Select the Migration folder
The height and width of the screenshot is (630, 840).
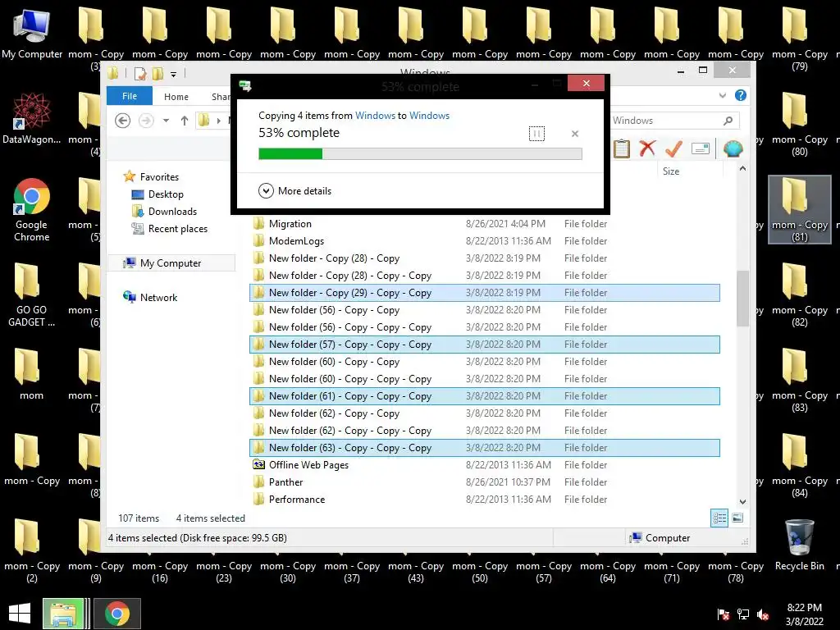pos(484,224)
